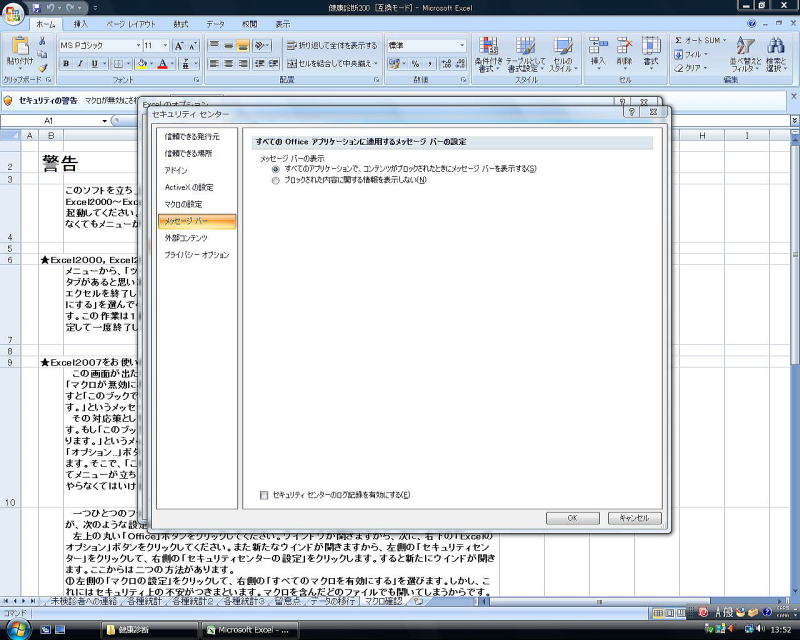Select 'never show blocked content information' radio
This screenshot has width=800, height=640.
pyautogui.click(x=276, y=181)
